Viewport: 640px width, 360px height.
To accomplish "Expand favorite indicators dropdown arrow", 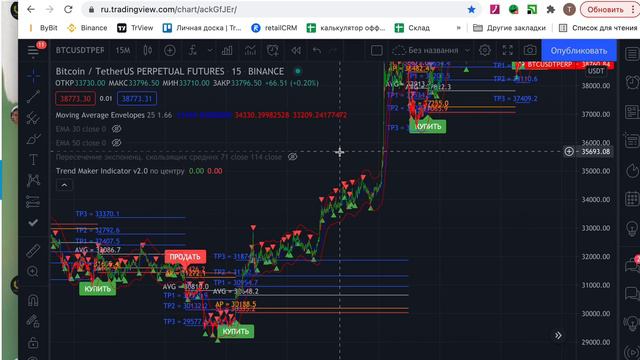I will [210, 51].
